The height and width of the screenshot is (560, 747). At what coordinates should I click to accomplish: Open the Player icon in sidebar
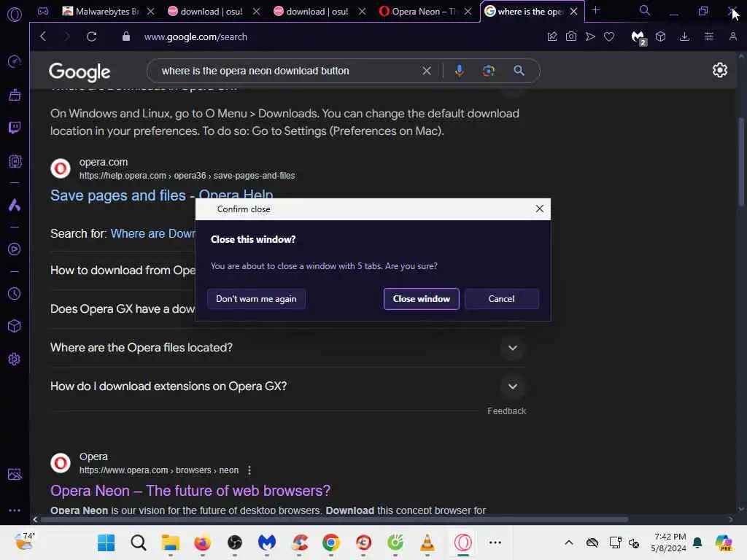tap(15, 249)
